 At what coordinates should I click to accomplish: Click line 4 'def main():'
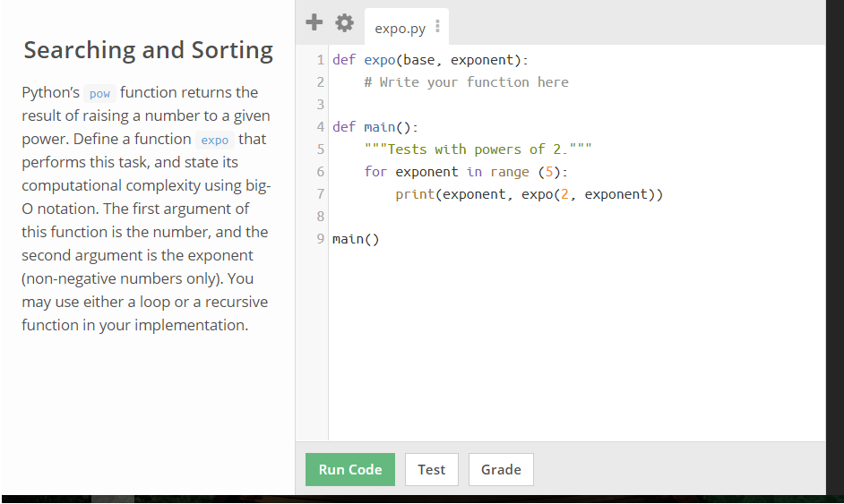[375, 127]
